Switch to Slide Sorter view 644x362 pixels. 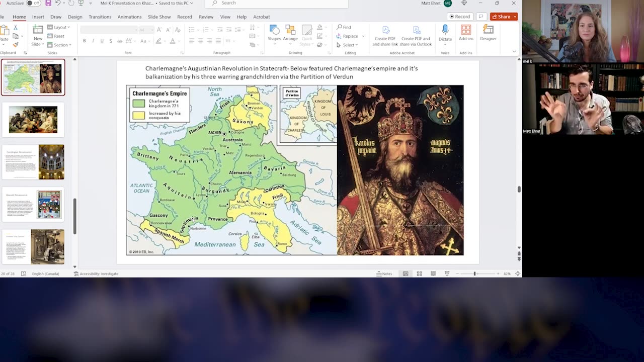(x=419, y=274)
